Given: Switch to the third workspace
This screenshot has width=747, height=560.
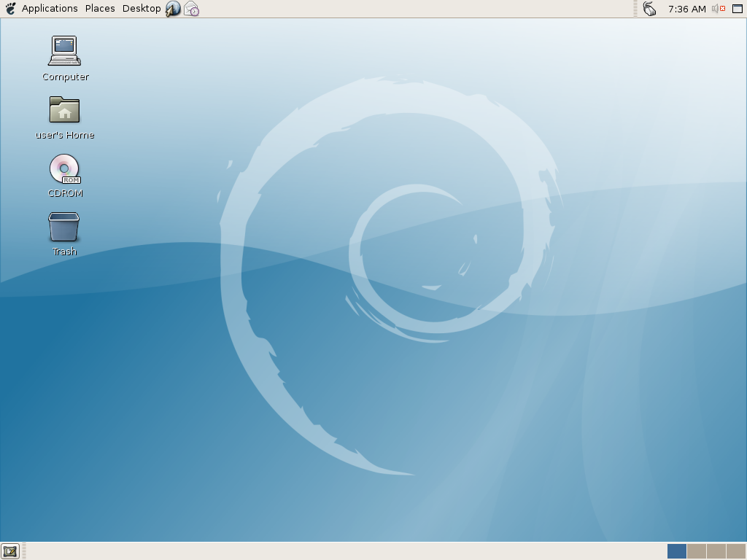Looking at the screenshot, I should point(716,551).
